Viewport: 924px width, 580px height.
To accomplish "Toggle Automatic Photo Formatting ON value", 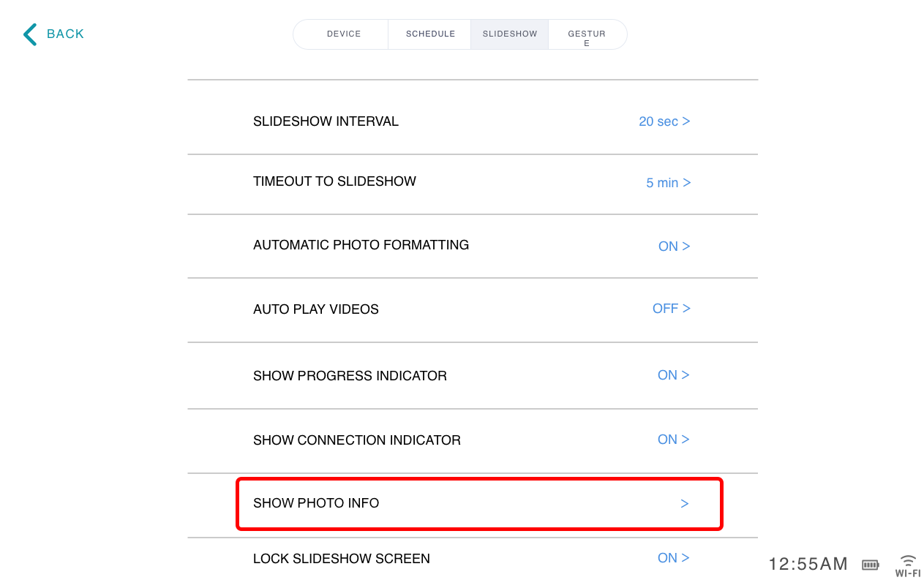I will [674, 246].
